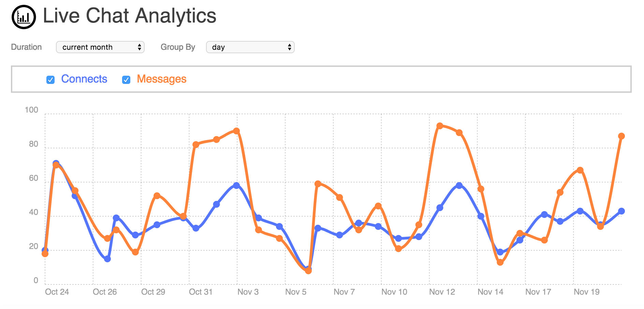The height and width of the screenshot is (309, 644).
Task: Select the lowest orange point near Nov 5
Action: 308,271
